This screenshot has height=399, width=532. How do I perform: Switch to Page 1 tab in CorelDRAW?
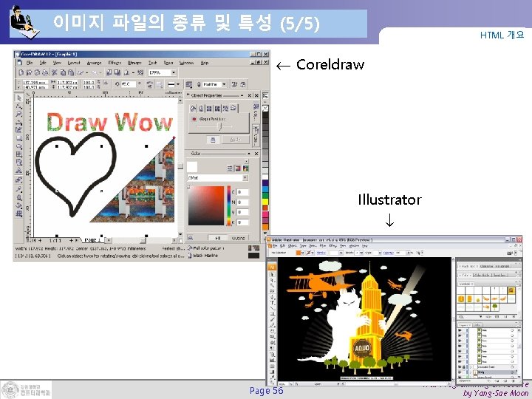click(x=92, y=240)
